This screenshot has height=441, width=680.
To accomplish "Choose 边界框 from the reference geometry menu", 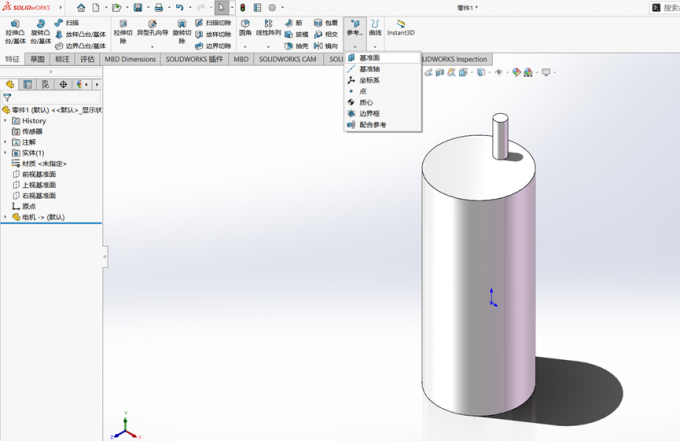I will coord(382,114).
